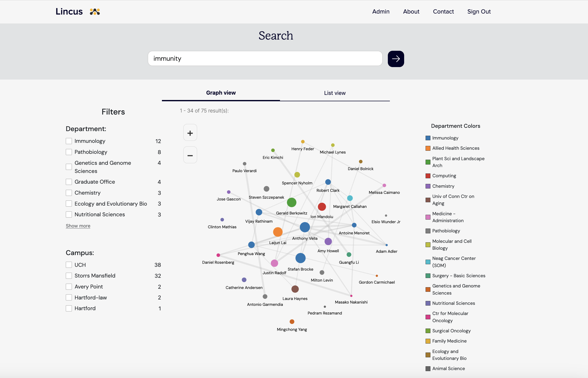Click the Sign Out link
Viewport: 588px width, 378px height.
pos(479,11)
